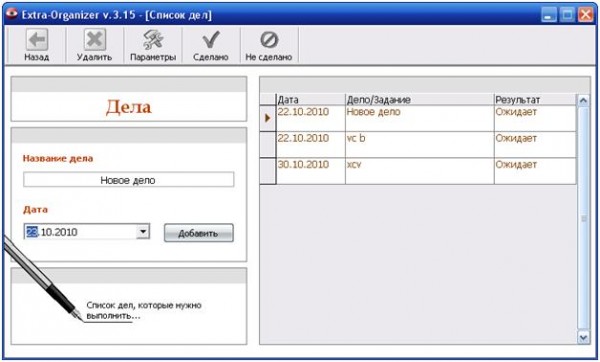Minimize the Extra-Organizer window

(x=549, y=15)
